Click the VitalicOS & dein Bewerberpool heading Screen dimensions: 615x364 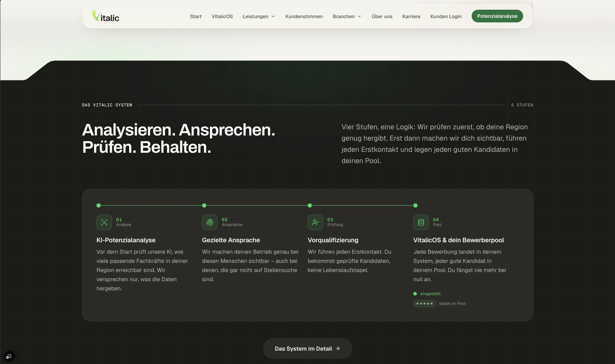pos(458,240)
